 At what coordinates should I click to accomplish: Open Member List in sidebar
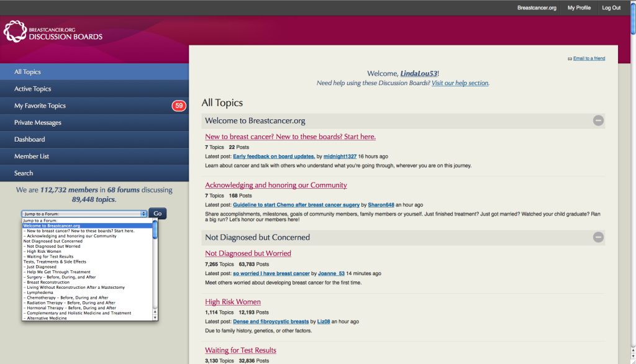(94, 157)
